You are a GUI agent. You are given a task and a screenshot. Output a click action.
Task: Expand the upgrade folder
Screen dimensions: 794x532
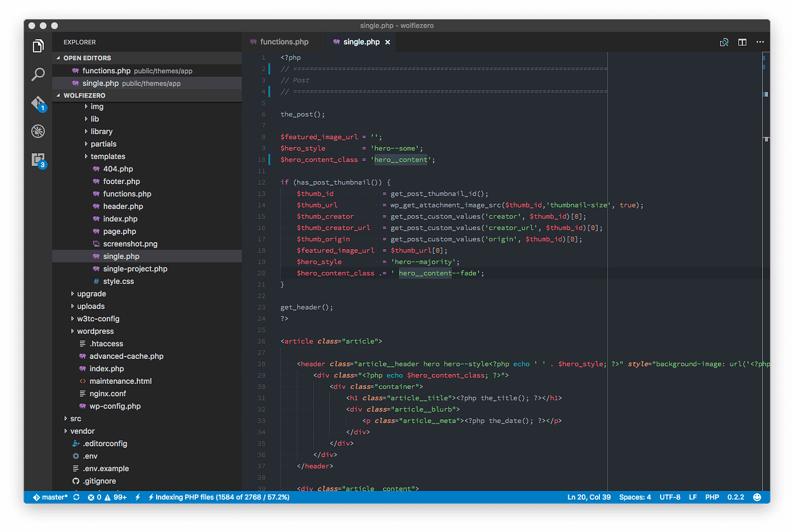pyautogui.click(x=147, y=294)
